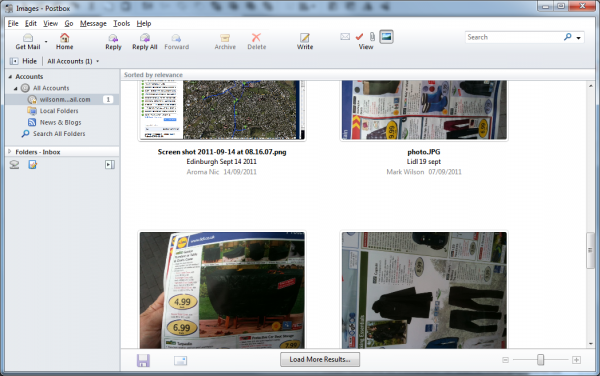Screen dimensions: 600x376
Task: Go to Home via the toolbar
Action: (64, 41)
